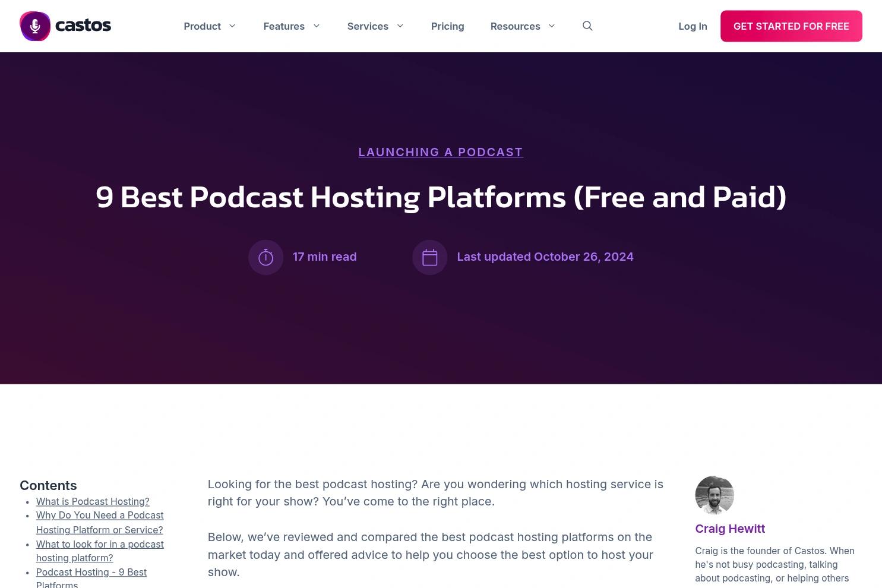Click the Craig is the founder bio text
The height and width of the screenshot is (588, 882).
775,565
